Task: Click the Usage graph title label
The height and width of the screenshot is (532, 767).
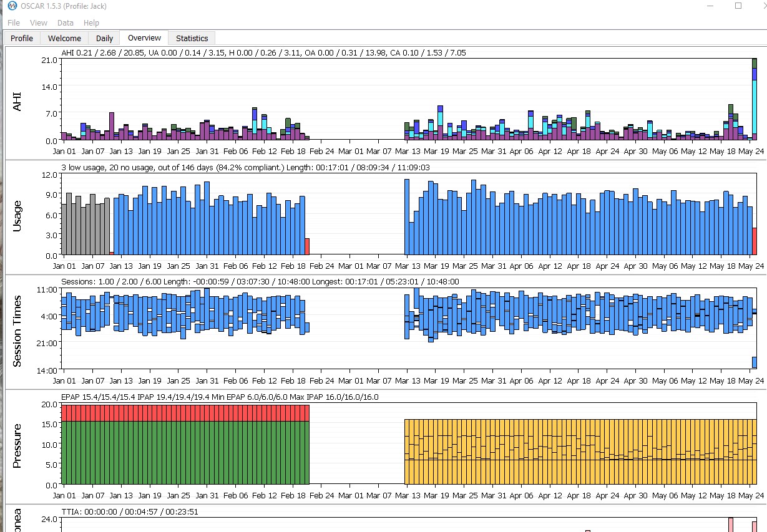Action: click(x=17, y=215)
